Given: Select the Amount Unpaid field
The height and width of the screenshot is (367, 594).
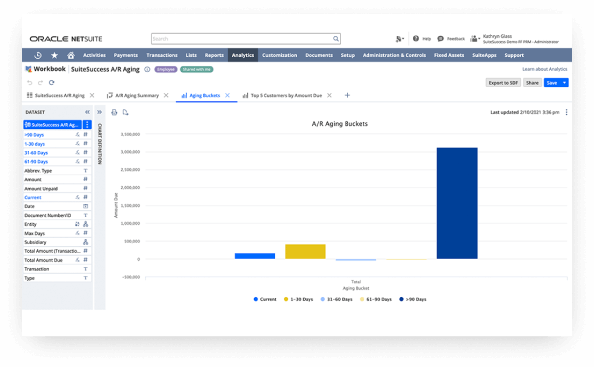Looking at the screenshot, I should pyautogui.click(x=57, y=189).
